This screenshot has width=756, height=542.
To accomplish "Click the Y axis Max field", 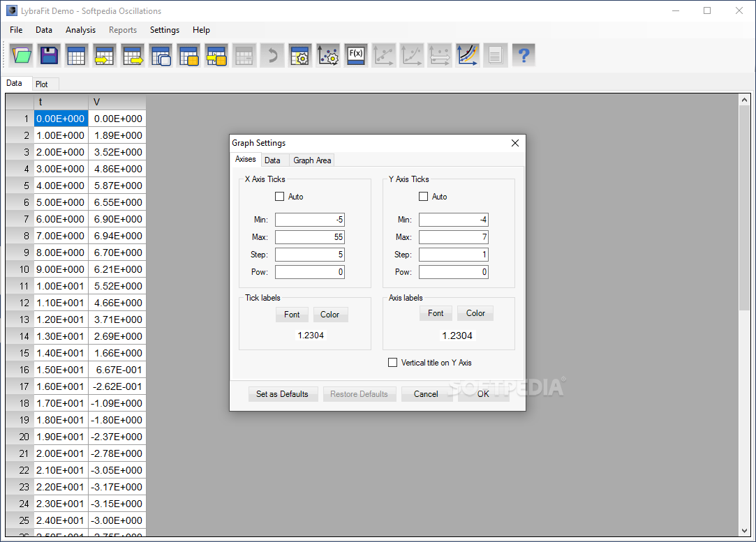I will 453,237.
